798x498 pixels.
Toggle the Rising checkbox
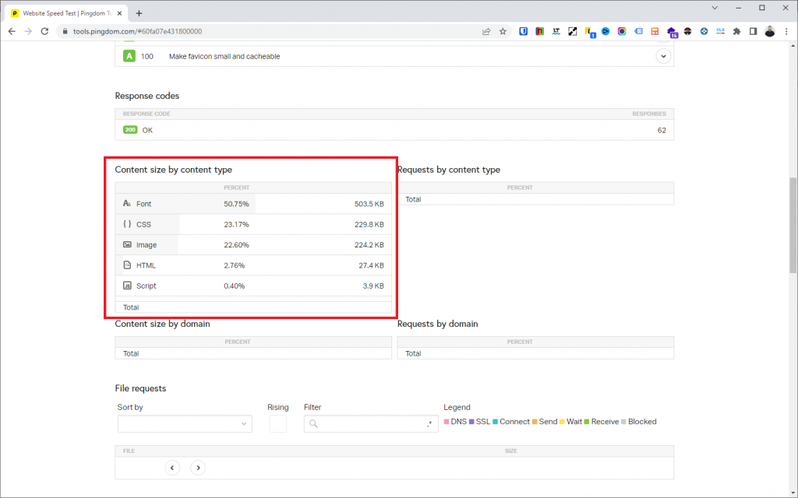278,424
